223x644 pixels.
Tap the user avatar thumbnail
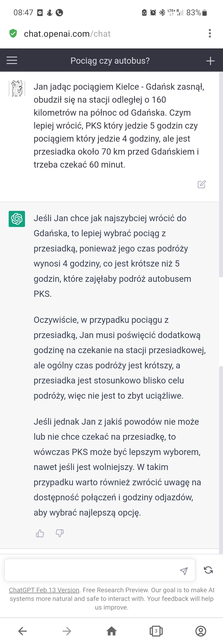pos(17,88)
